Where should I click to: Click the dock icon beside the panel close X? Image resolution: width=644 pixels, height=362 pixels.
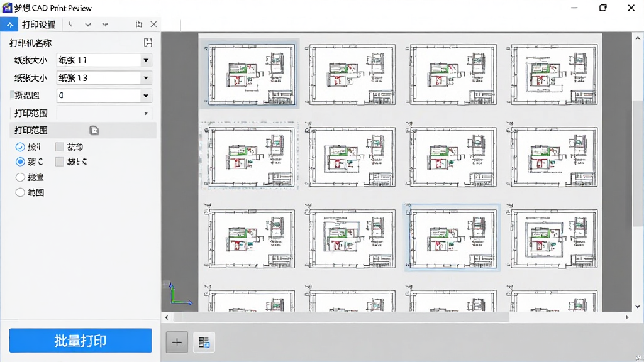(x=139, y=25)
